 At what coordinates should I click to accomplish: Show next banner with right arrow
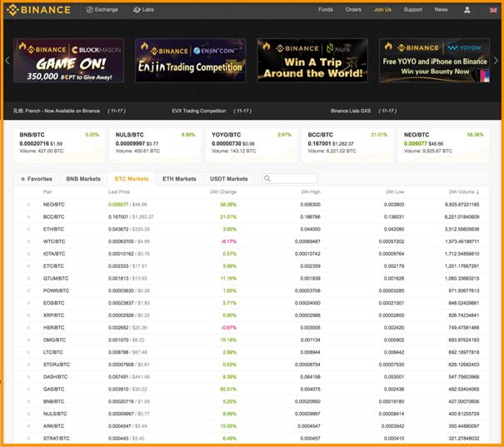pyautogui.click(x=496, y=61)
